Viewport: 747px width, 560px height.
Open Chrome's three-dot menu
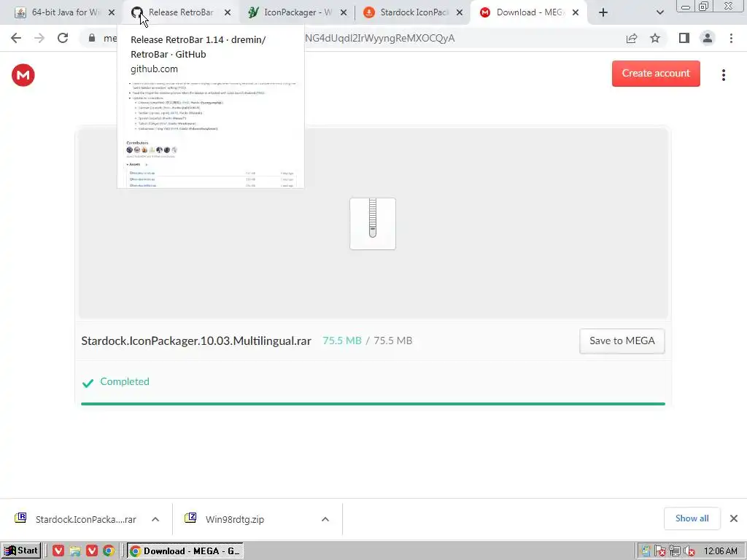point(731,38)
